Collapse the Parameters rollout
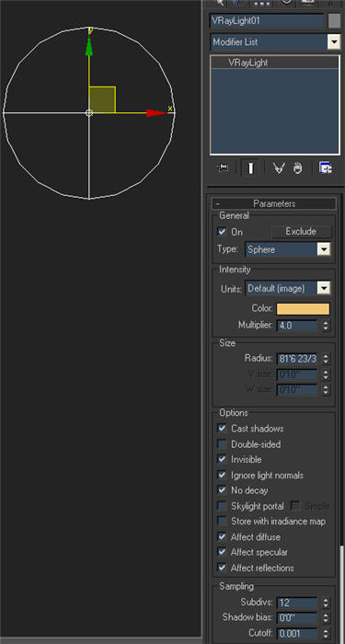The height and width of the screenshot is (644, 345). pyautogui.click(x=274, y=203)
